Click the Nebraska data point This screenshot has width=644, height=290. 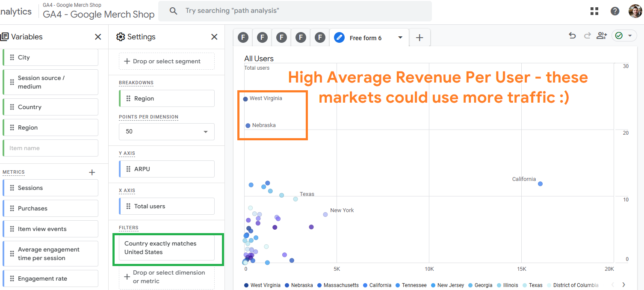pyautogui.click(x=248, y=126)
